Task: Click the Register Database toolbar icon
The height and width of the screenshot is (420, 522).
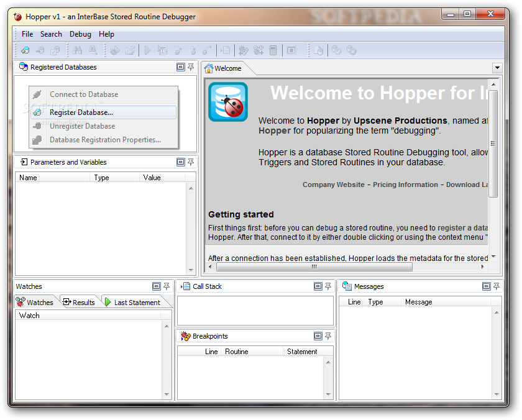Action: 25,50
